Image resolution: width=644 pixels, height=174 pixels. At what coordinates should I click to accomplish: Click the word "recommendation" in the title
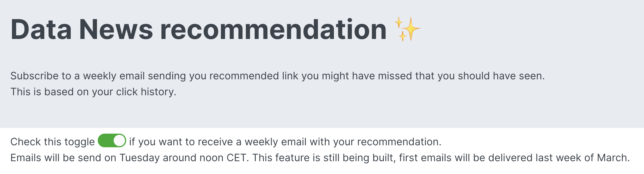tap(273, 29)
